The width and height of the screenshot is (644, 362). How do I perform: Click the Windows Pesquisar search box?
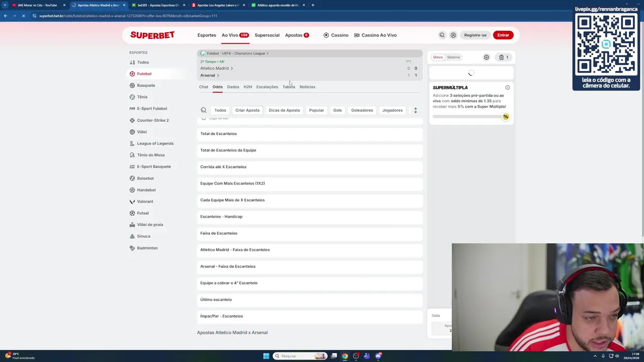coord(300,356)
